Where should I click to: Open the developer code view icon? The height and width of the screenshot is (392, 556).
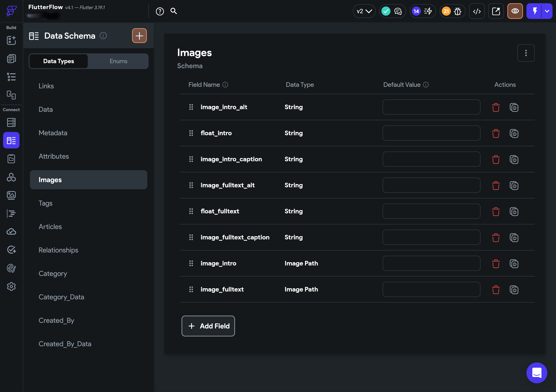pyautogui.click(x=477, y=11)
